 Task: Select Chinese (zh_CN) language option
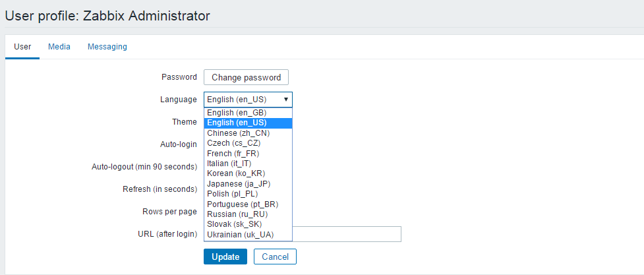247,133
